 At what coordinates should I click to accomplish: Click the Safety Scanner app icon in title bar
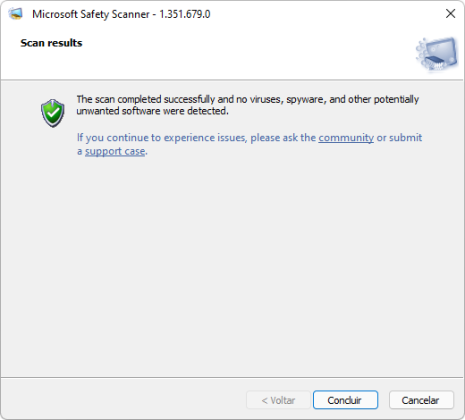(15, 14)
